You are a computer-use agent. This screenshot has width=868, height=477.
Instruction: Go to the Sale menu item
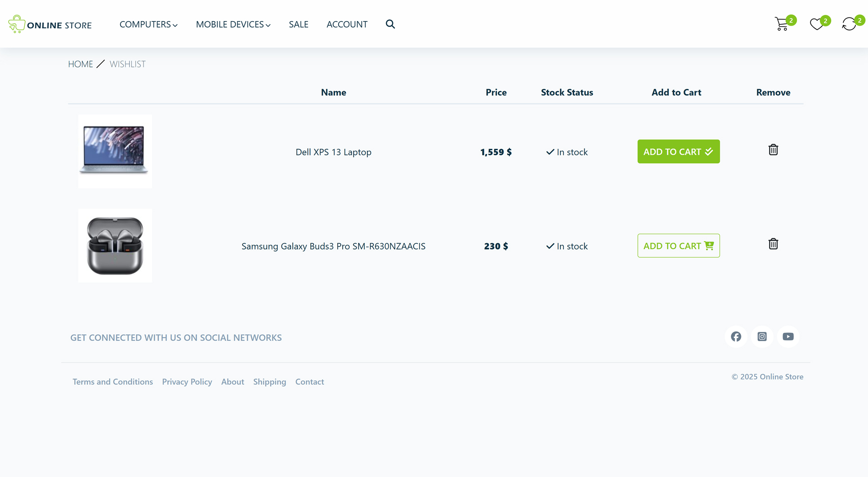coord(298,24)
